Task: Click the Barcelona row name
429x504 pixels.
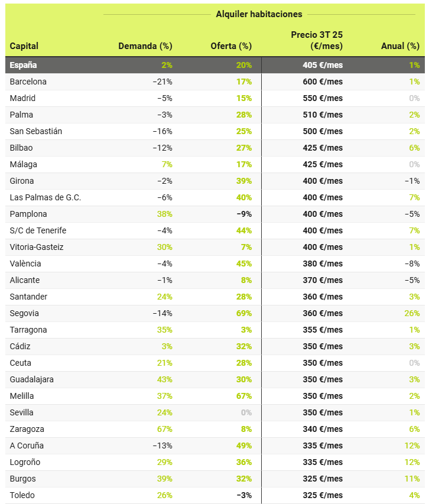Action: pos(28,82)
